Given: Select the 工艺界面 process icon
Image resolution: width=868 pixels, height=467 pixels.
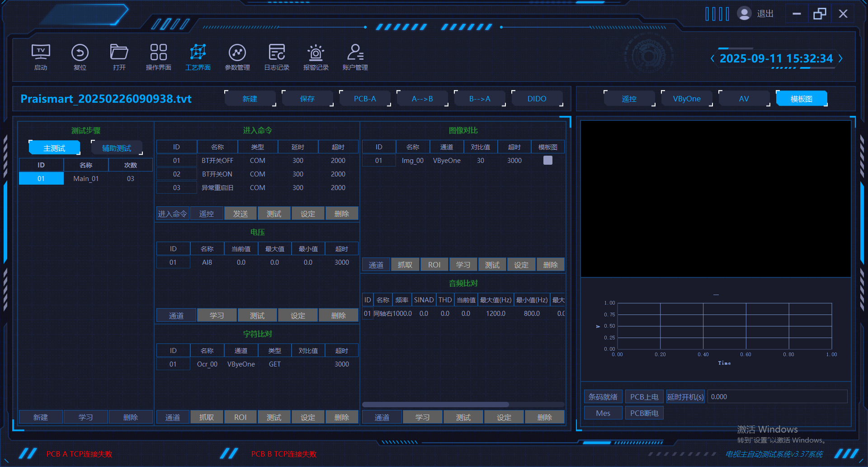Looking at the screenshot, I should 198,53.
